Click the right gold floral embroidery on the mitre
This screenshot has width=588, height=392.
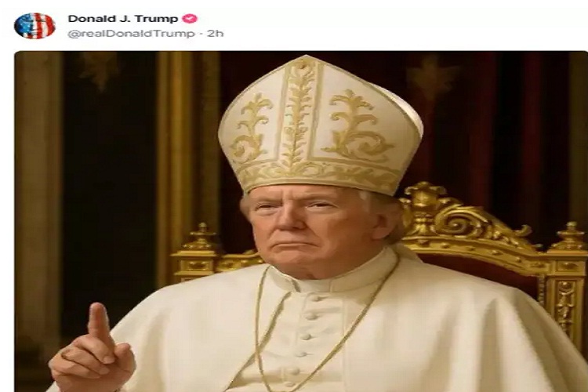click(355, 124)
